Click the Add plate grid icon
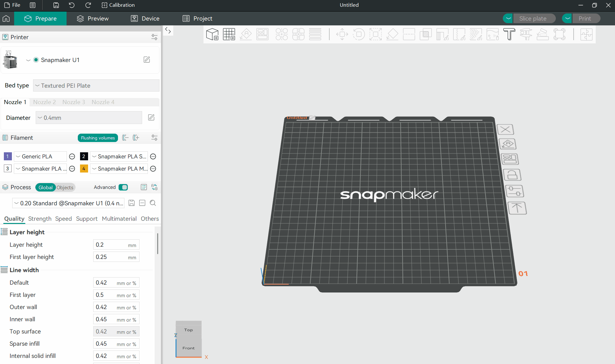Image resolution: width=615 pixels, height=364 pixels. point(229,34)
